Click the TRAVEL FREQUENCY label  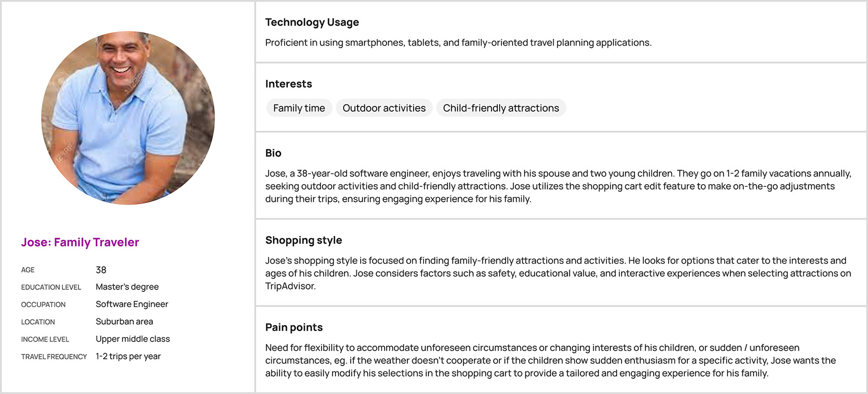54,357
